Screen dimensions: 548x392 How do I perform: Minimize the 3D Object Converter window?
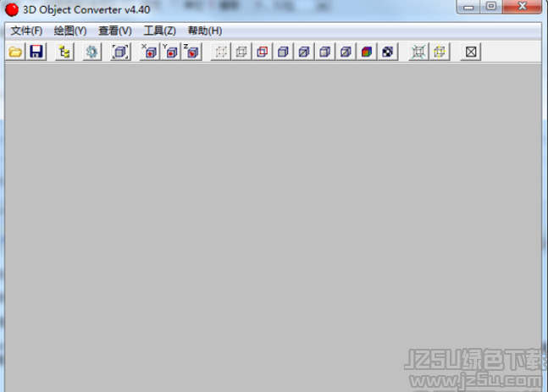coord(468,7)
